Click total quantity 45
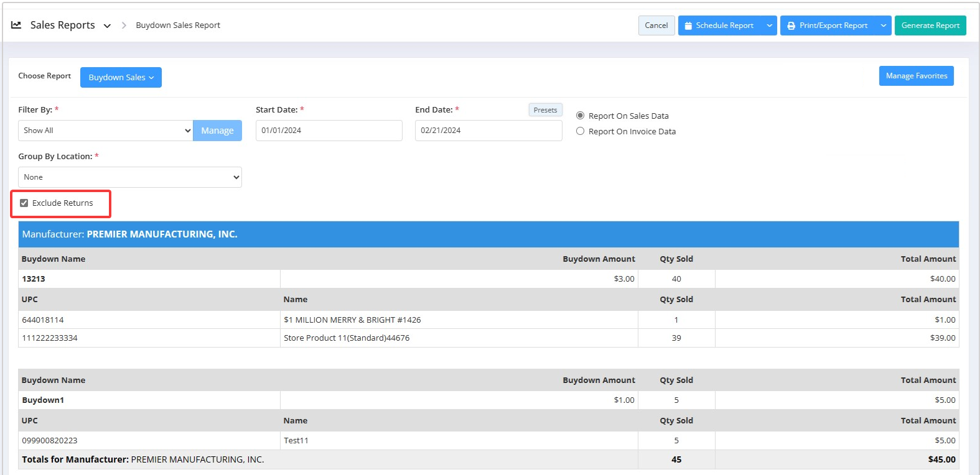Viewport: 980px width, 475px height. coord(676,460)
